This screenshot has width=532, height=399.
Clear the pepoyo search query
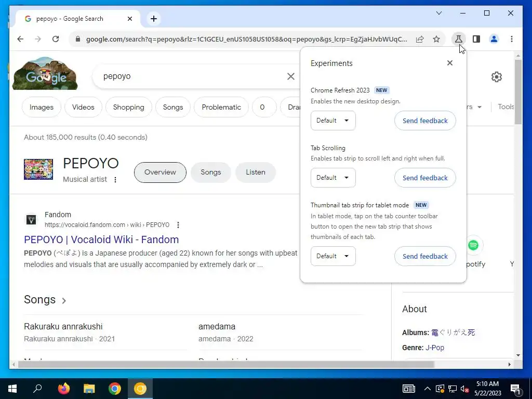(291, 76)
